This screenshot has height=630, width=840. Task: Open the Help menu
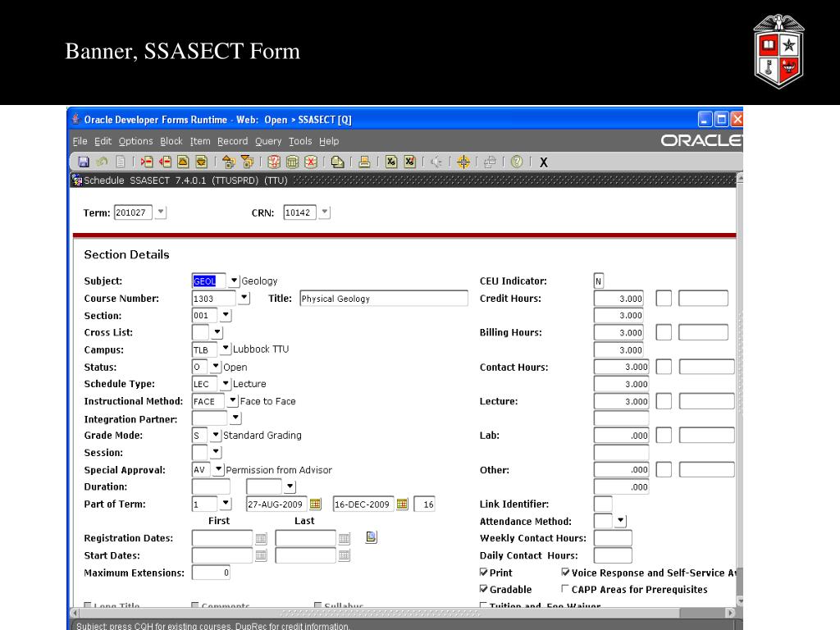tap(329, 141)
